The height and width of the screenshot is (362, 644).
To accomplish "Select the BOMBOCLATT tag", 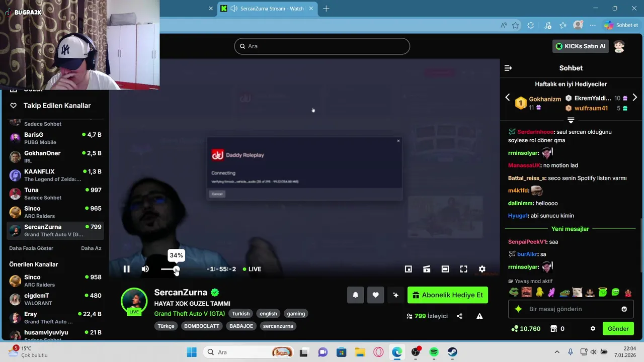I will (202, 326).
